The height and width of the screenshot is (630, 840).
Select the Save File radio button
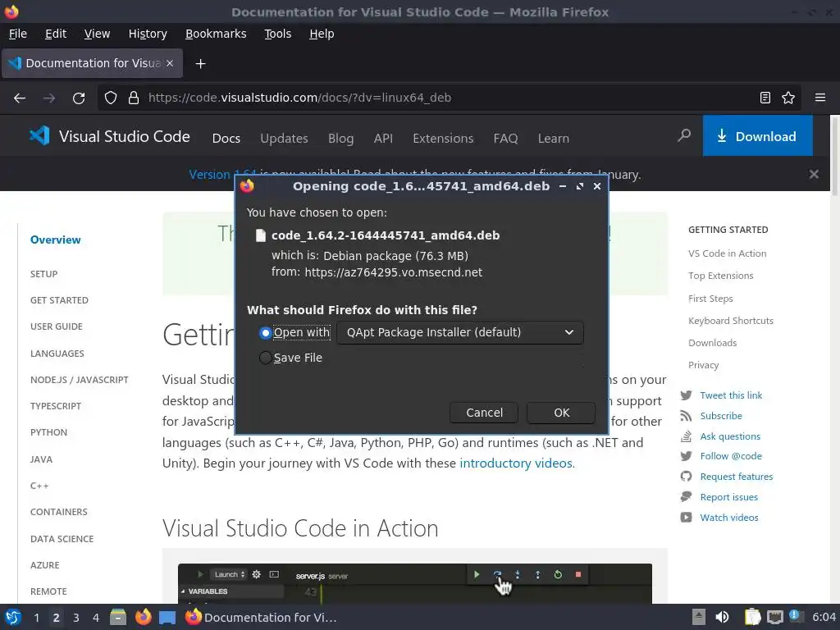click(265, 358)
